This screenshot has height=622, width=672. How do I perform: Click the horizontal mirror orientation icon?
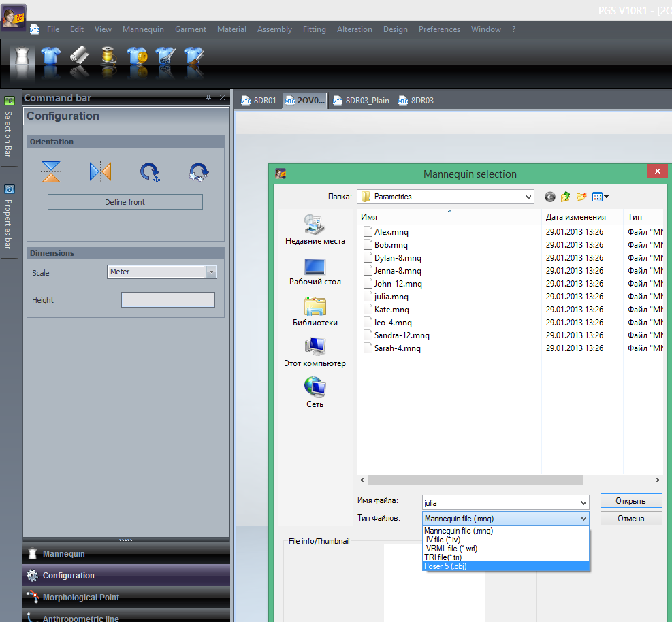(100, 171)
